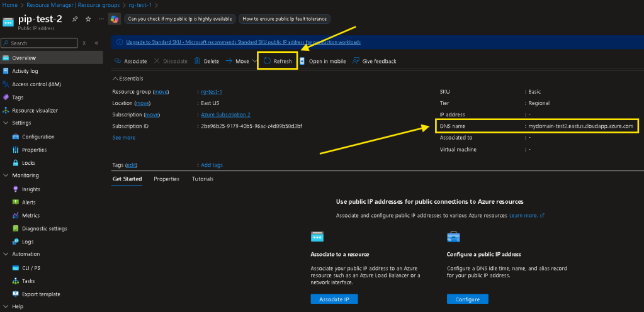Screen dimensions: 644x312
Task: Open Activity log in sidebar
Action: click(x=25, y=71)
